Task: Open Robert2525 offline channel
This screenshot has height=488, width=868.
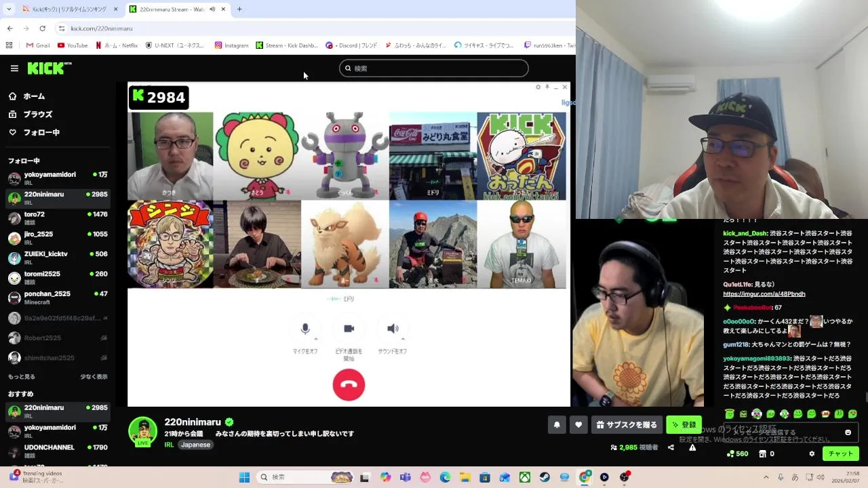Action: pos(58,338)
